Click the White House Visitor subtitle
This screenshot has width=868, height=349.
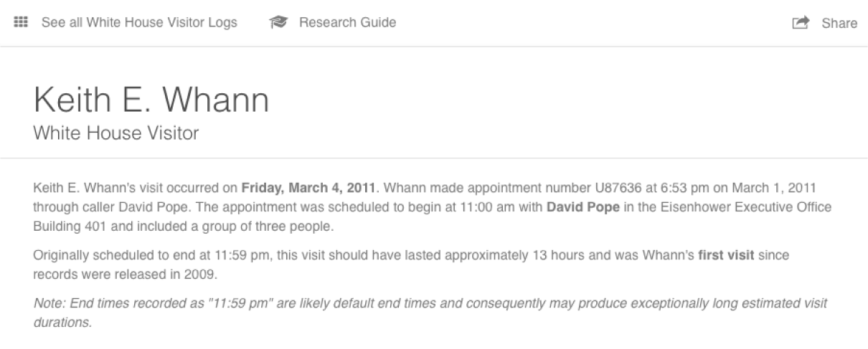click(x=116, y=133)
